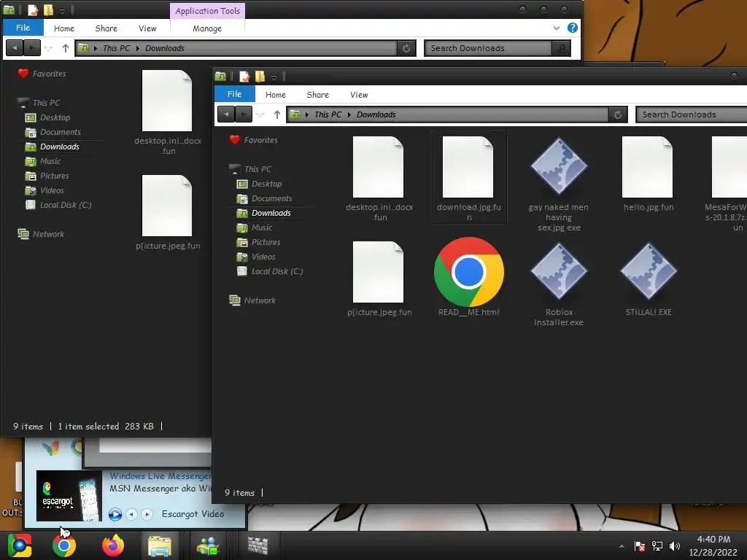Screen dimensions: 747x560
Task: Open Properties icon in front window title bar
Action: (244, 76)
